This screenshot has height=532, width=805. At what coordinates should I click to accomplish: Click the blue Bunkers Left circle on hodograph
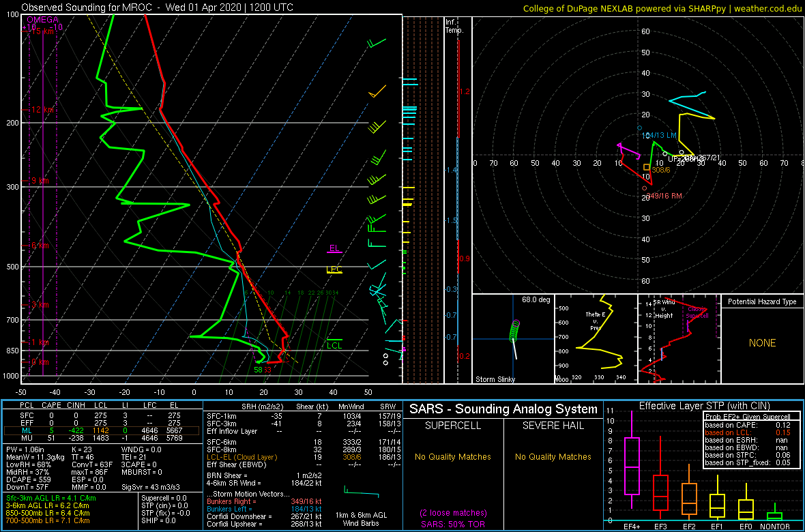click(x=640, y=128)
